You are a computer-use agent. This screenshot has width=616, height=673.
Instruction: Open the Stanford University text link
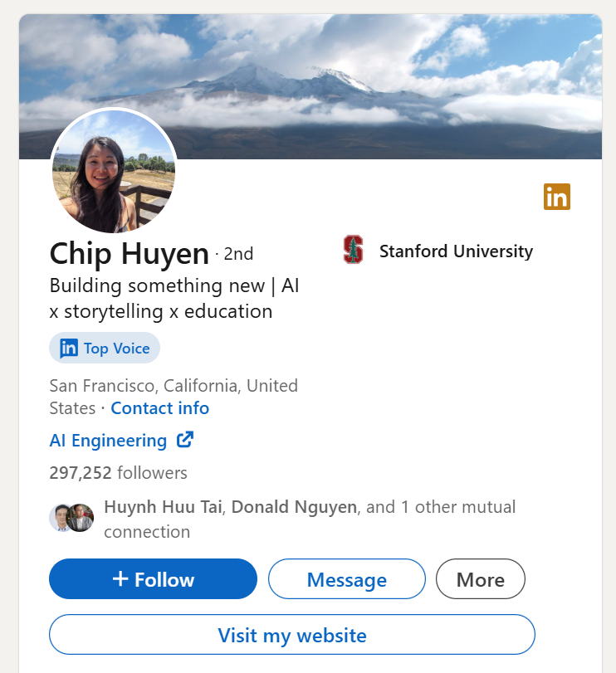456,251
